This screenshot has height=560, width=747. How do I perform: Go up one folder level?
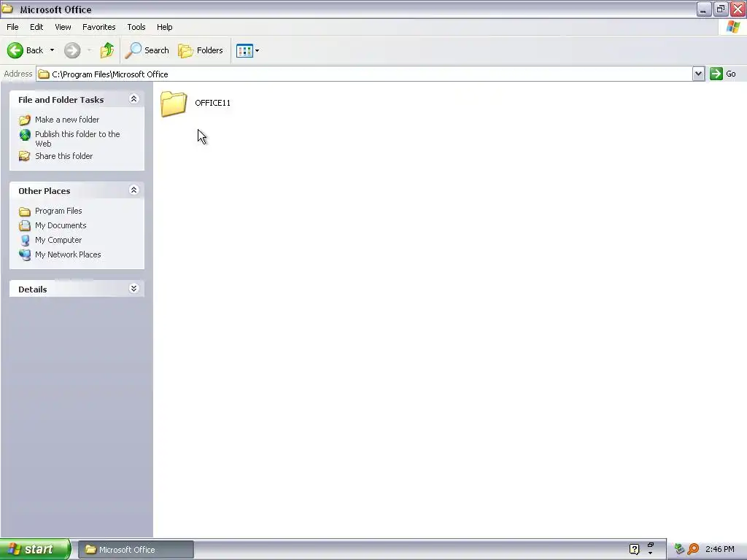pyautogui.click(x=107, y=50)
